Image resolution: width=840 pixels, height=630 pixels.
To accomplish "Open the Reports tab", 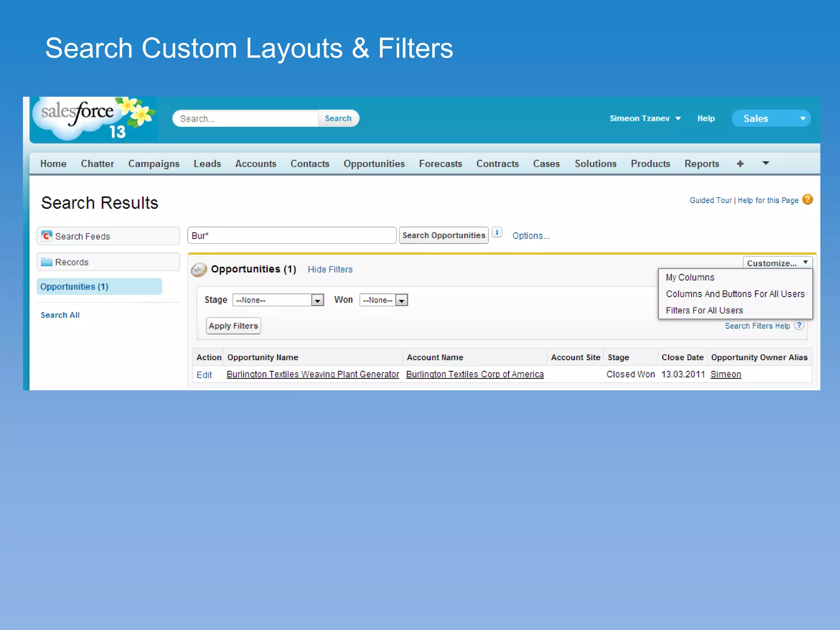I will pyautogui.click(x=702, y=164).
